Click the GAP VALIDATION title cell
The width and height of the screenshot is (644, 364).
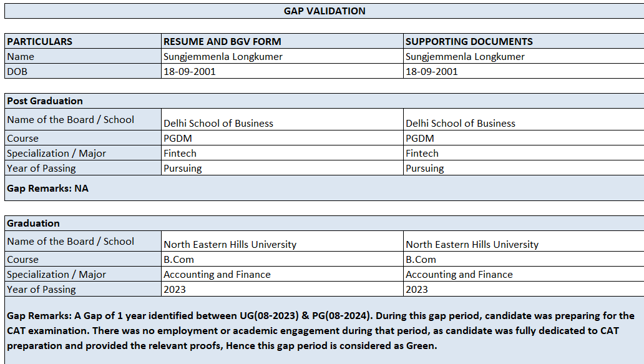tap(324, 11)
